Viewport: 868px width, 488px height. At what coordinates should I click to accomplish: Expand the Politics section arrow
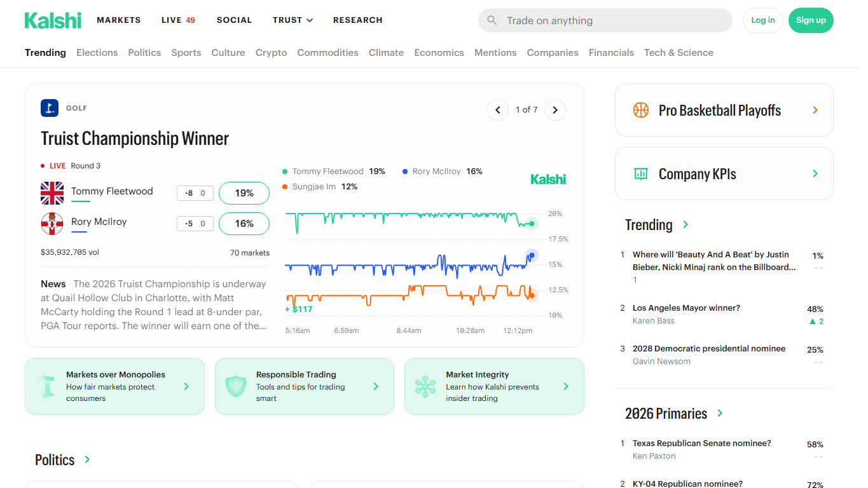tap(87, 459)
